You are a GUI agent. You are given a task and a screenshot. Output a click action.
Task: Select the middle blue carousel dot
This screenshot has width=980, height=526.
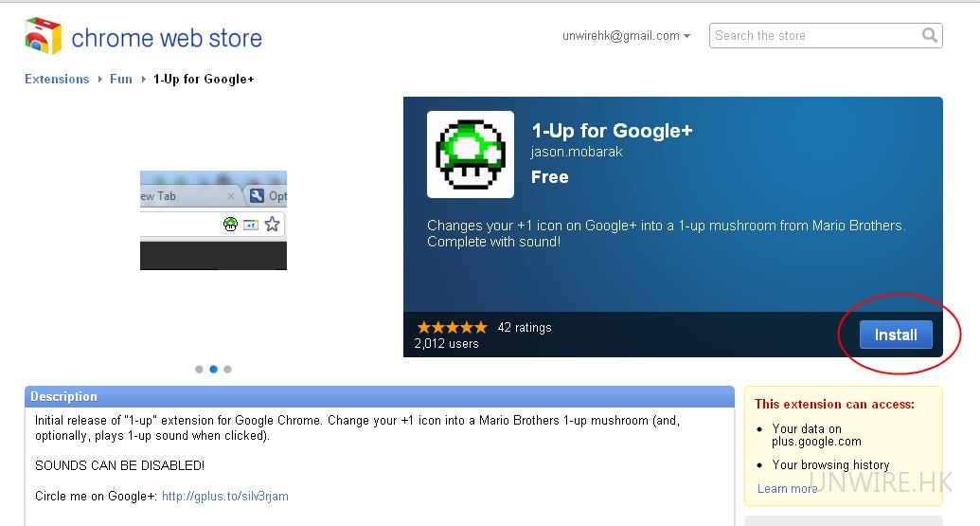213,369
